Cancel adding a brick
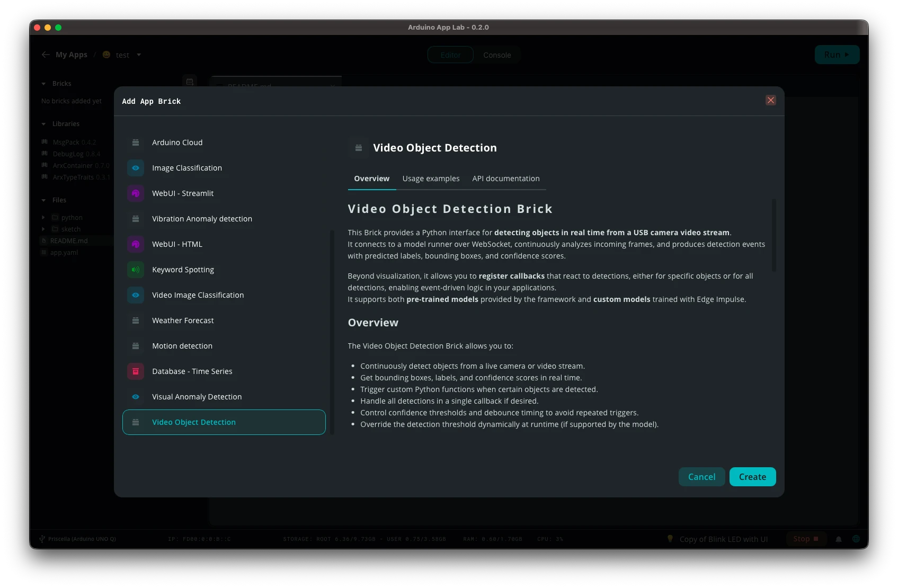 click(x=701, y=477)
